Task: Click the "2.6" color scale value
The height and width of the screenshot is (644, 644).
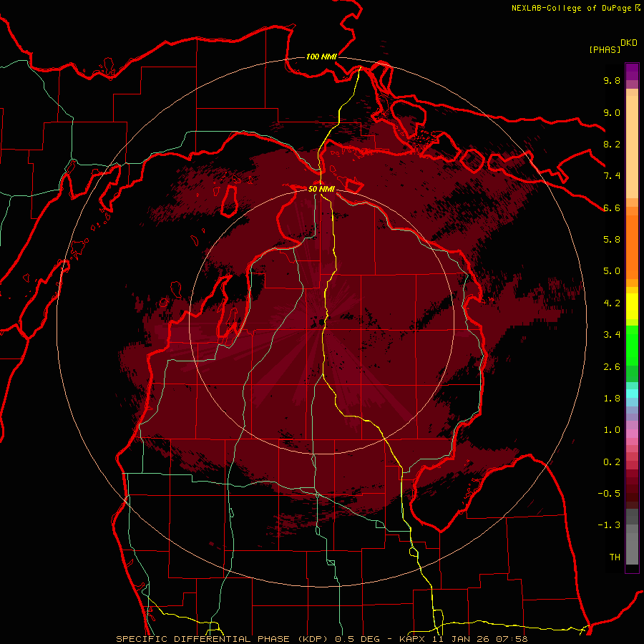Action: 612,367
